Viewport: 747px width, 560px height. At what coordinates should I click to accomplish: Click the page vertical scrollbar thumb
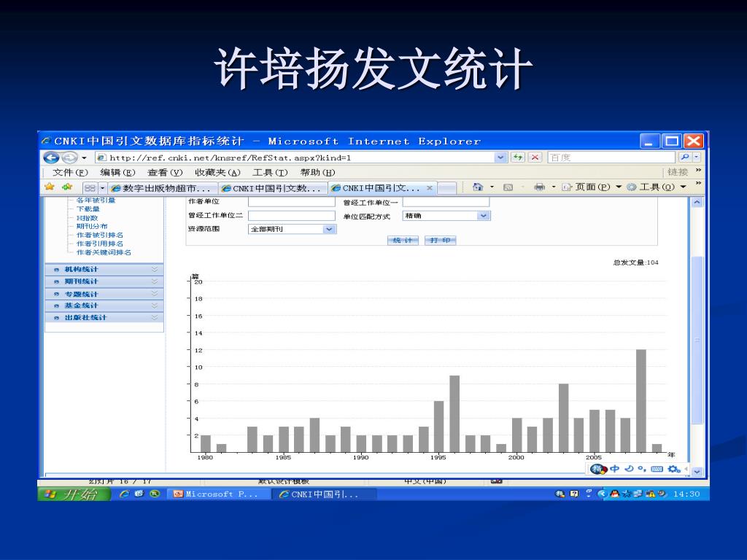tap(697, 340)
